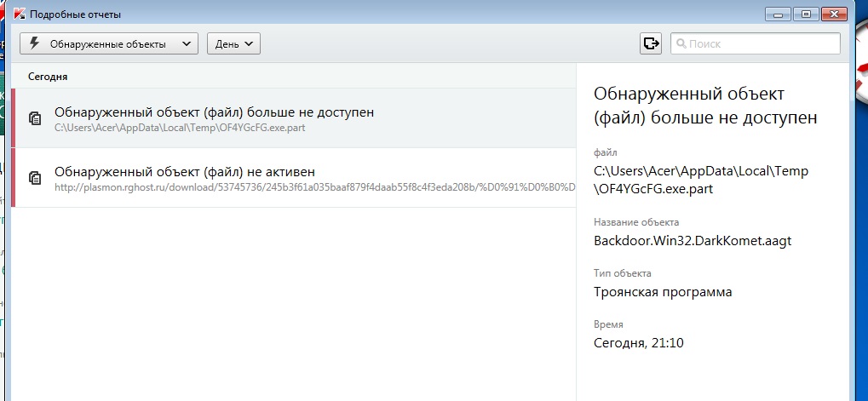Click the OF4YGcFG.exe.part path under first entry

(180, 128)
